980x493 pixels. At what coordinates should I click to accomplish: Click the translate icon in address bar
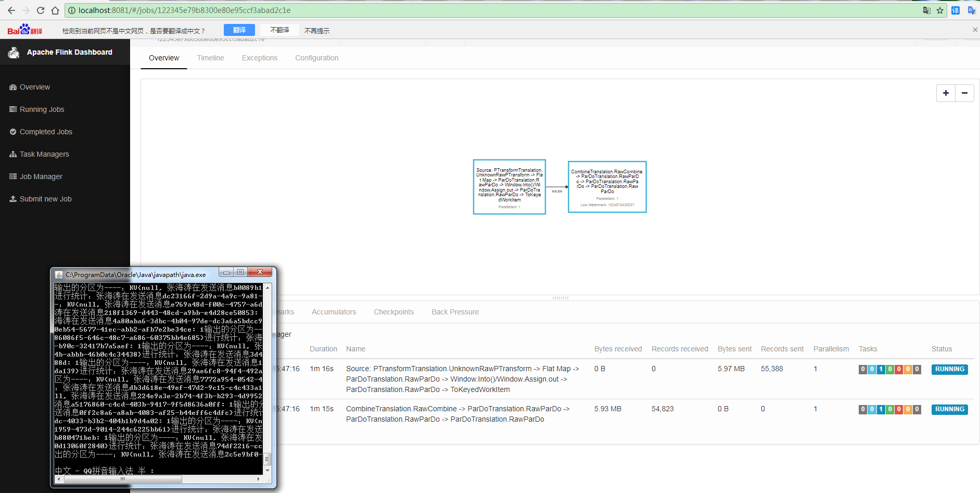tap(926, 10)
